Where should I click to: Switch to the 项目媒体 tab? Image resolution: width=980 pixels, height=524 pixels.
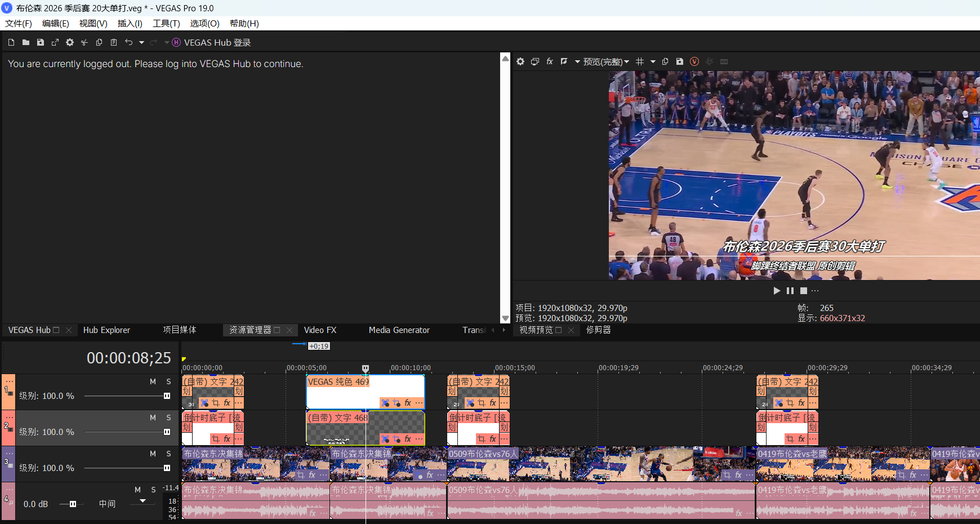tap(180, 330)
